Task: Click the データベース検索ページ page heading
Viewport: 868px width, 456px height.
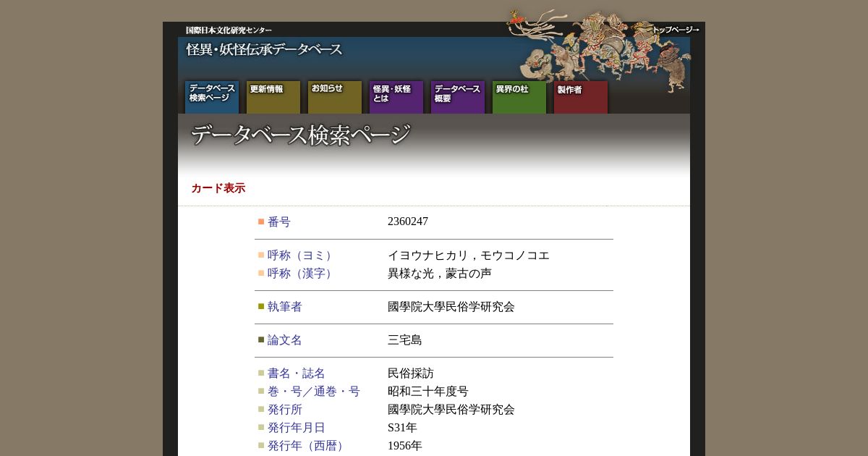Action: (x=301, y=135)
